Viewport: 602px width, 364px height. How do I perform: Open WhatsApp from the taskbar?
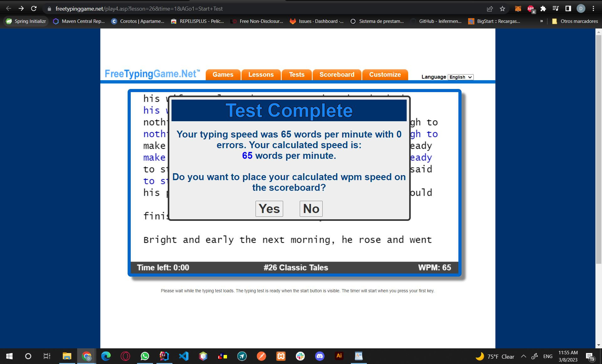[x=145, y=356]
